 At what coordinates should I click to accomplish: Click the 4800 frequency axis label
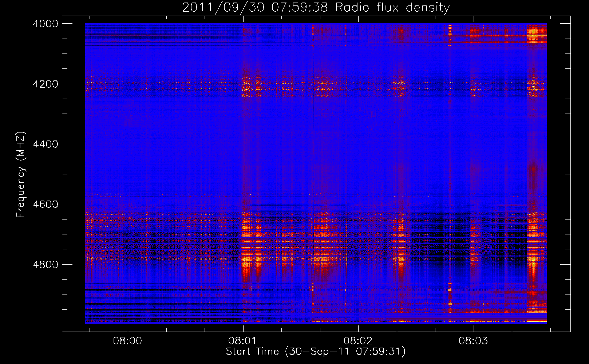pos(46,265)
